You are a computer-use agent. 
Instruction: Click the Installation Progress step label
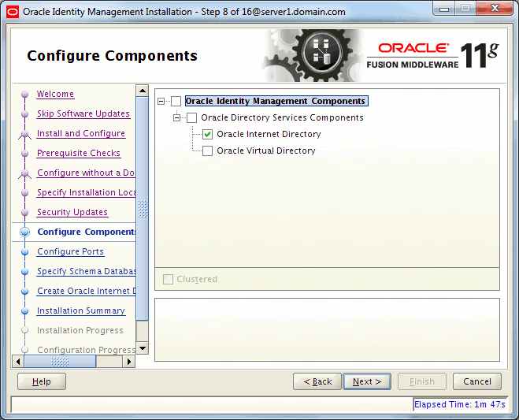point(80,330)
